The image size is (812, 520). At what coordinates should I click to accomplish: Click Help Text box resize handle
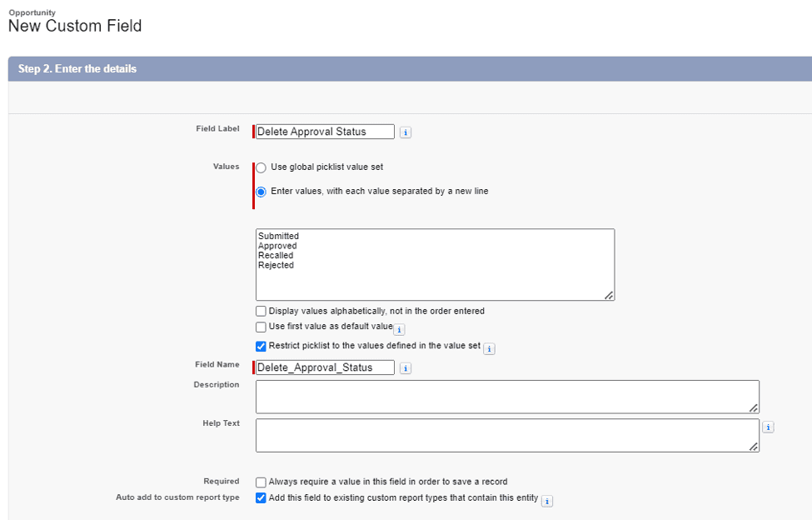click(754, 447)
